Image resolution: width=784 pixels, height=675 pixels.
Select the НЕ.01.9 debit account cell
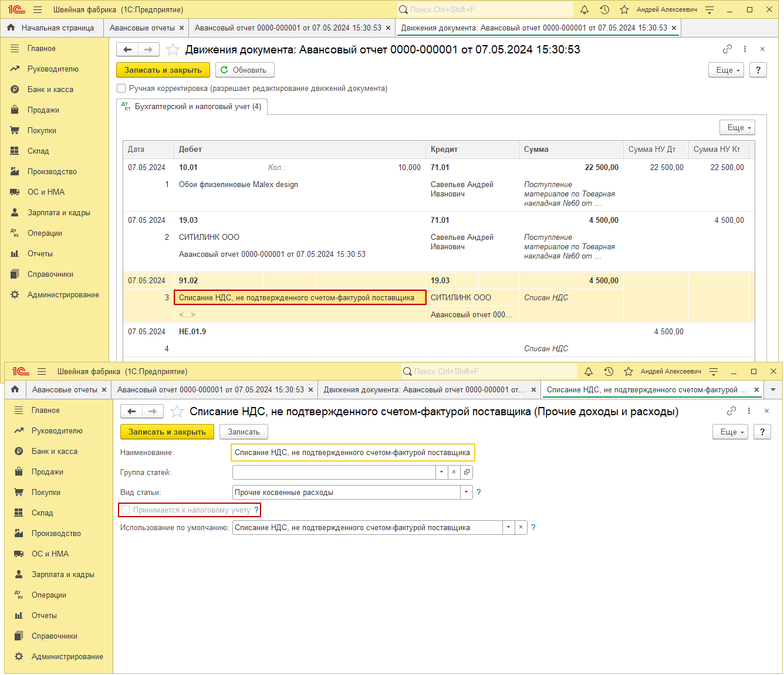pos(299,331)
